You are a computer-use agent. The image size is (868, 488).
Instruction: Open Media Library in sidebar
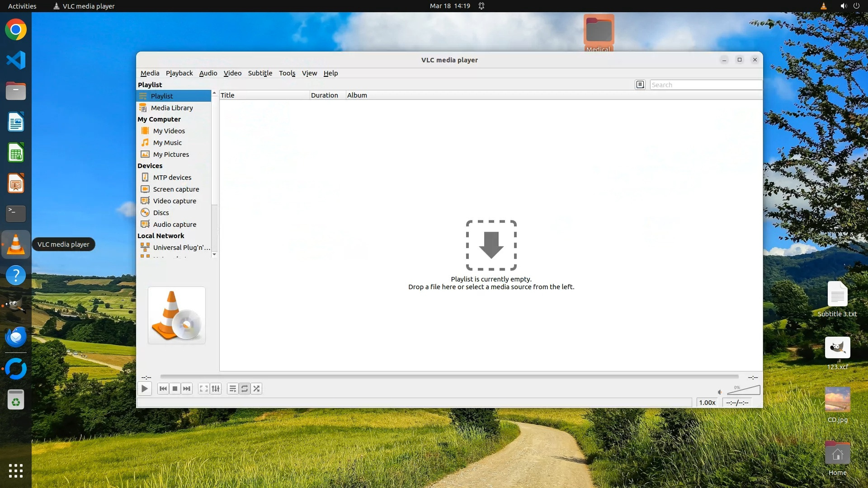click(x=172, y=108)
